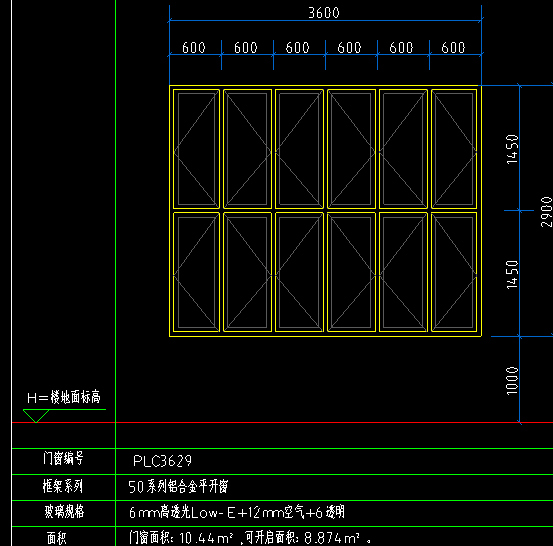
Task: Click the upper 1450 height dimension text
Action: (x=512, y=149)
